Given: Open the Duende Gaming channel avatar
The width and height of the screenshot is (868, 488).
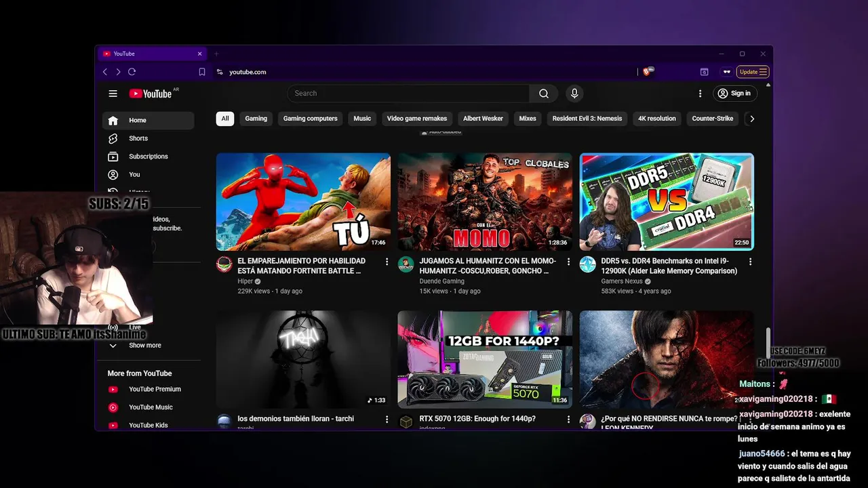Looking at the screenshot, I should [406, 264].
